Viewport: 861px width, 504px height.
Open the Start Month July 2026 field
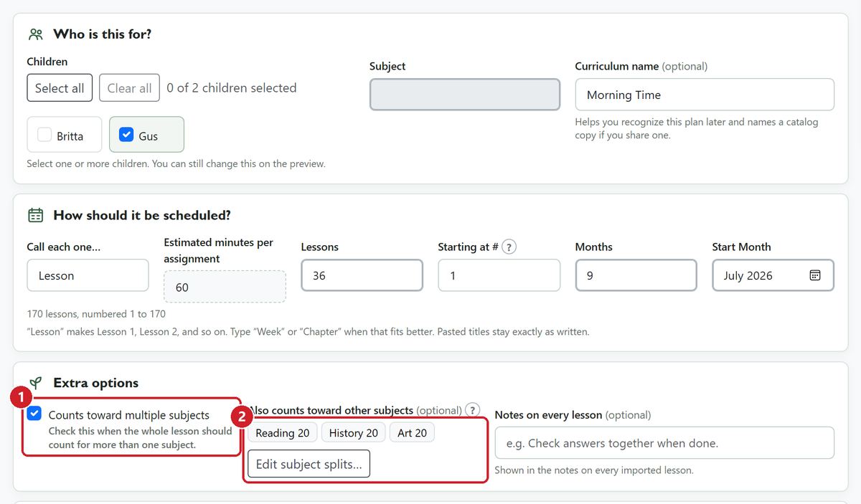[x=773, y=275]
